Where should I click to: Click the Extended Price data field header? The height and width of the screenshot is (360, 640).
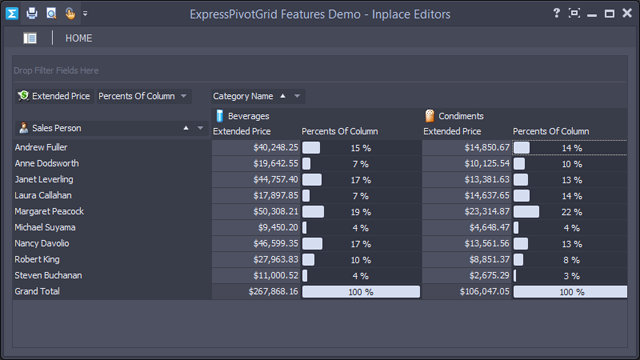(54, 96)
